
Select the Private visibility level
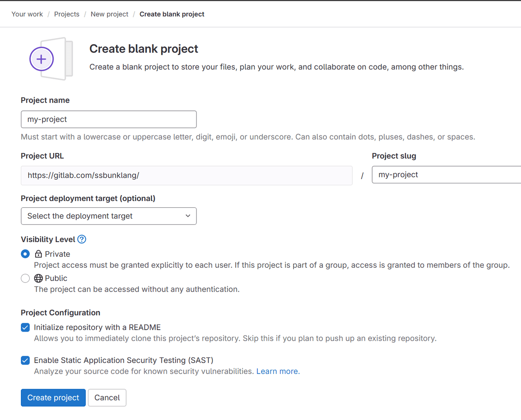pyautogui.click(x=25, y=254)
